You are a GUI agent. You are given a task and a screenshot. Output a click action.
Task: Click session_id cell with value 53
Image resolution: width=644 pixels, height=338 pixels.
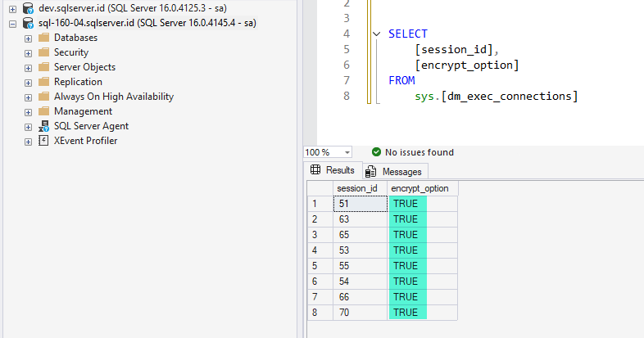[361, 250]
